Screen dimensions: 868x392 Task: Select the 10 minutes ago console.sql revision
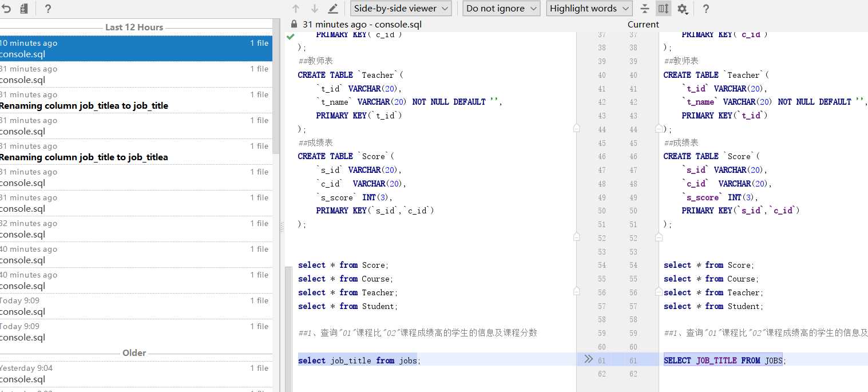(x=136, y=49)
